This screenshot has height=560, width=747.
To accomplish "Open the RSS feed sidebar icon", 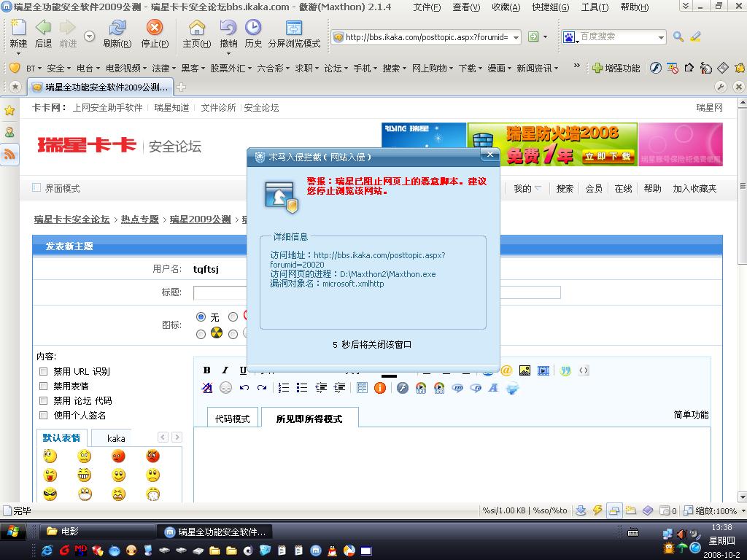I will point(9,154).
